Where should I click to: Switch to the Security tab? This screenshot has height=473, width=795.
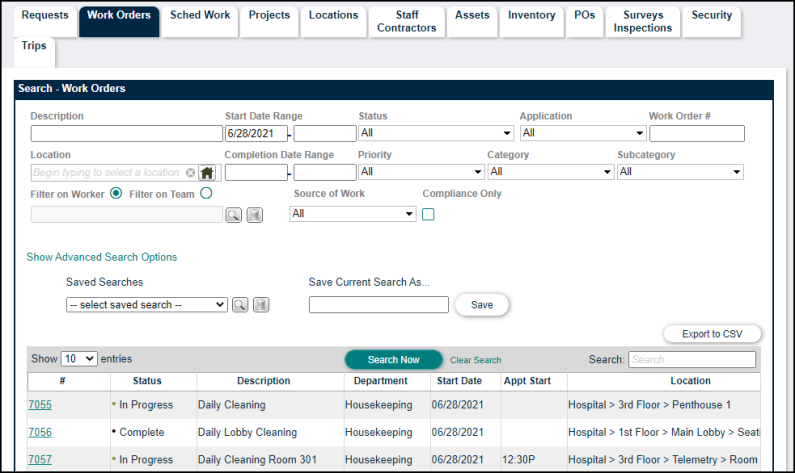tap(712, 21)
